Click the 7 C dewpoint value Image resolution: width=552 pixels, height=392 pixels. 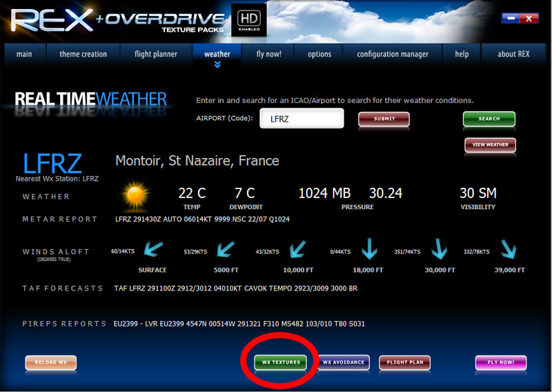244,193
